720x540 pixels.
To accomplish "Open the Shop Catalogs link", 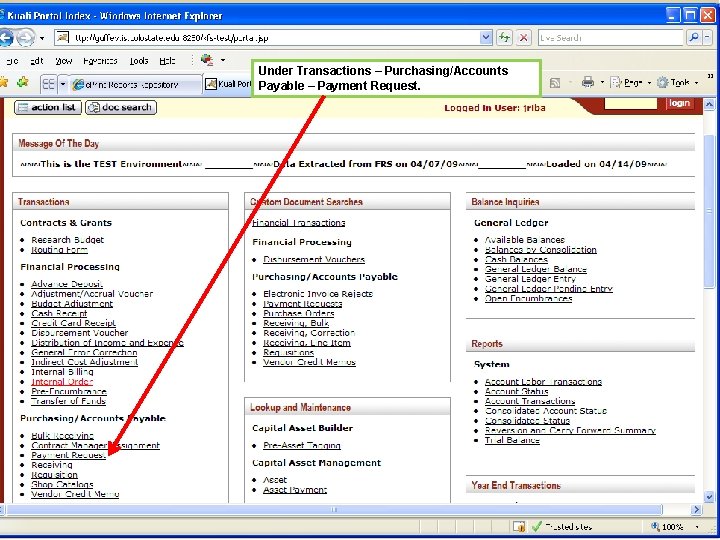I will click(62, 484).
